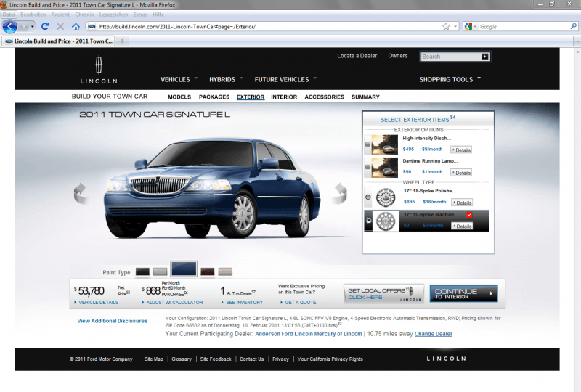Expand the HYBRIDS navigation menu

pos(226,79)
